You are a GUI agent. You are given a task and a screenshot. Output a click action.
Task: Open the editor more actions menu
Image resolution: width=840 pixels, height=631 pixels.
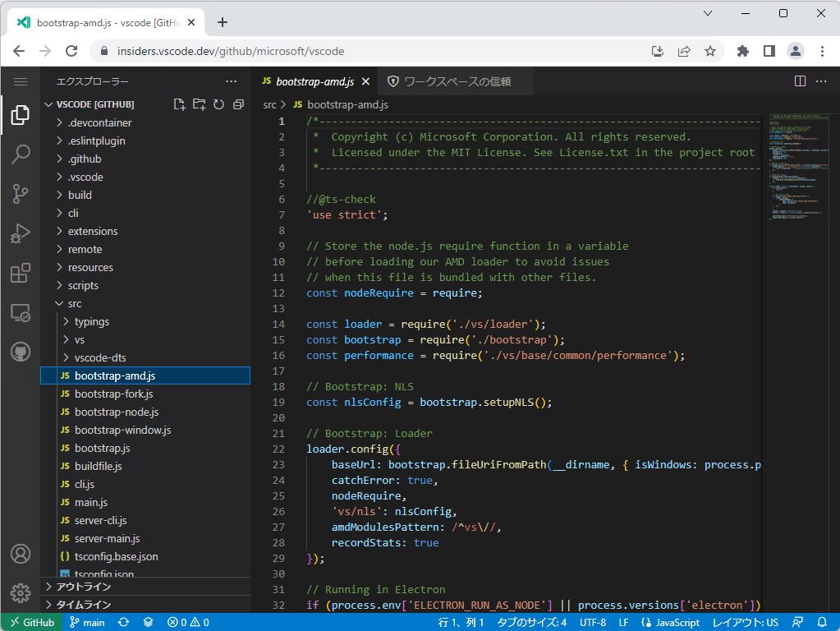(820, 81)
